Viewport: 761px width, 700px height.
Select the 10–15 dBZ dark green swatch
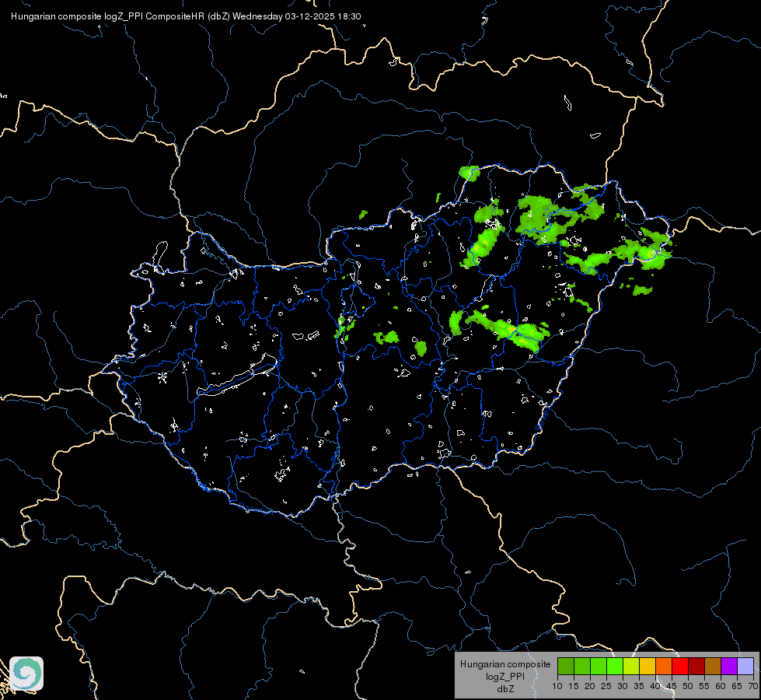tap(566, 666)
